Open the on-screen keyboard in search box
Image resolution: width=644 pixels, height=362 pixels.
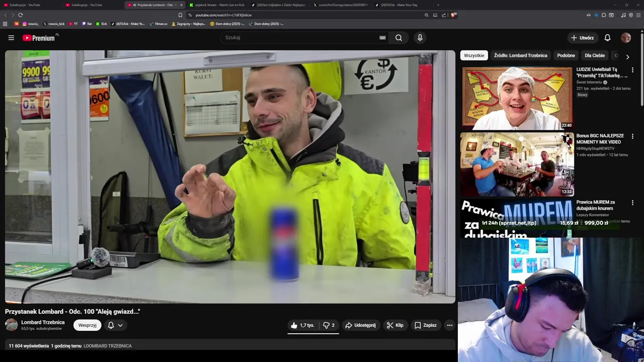coord(382,38)
